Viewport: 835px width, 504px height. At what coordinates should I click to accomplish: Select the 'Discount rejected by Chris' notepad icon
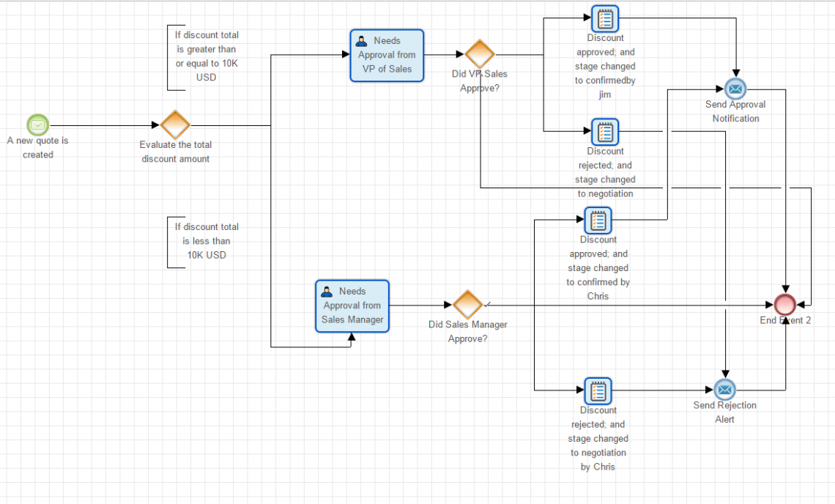598,391
